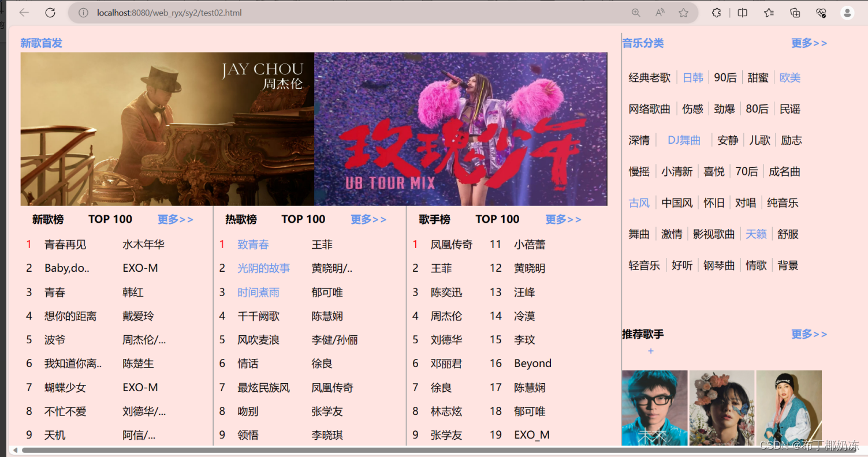Click the song 风吹麦浪
Image resolution: width=868 pixels, height=457 pixels.
click(x=258, y=340)
